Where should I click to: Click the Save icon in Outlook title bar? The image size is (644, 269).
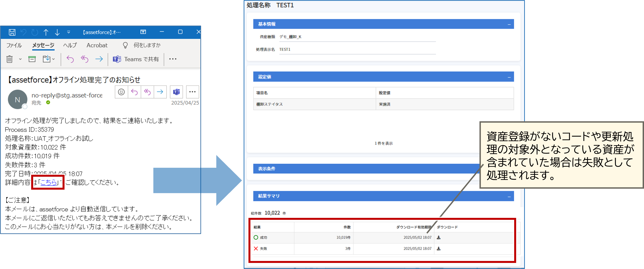coord(12,32)
